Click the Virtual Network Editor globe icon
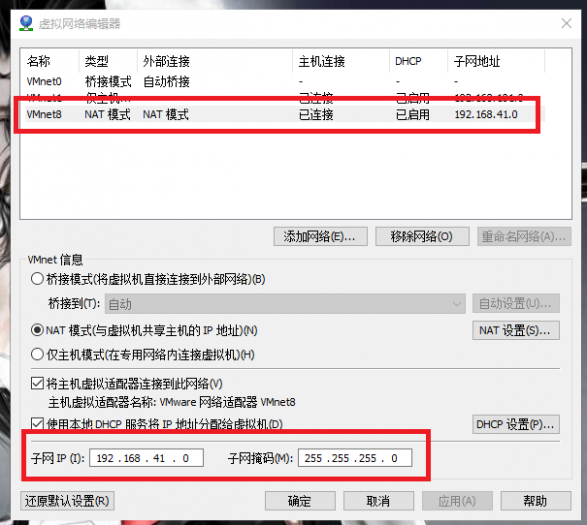 (26, 23)
